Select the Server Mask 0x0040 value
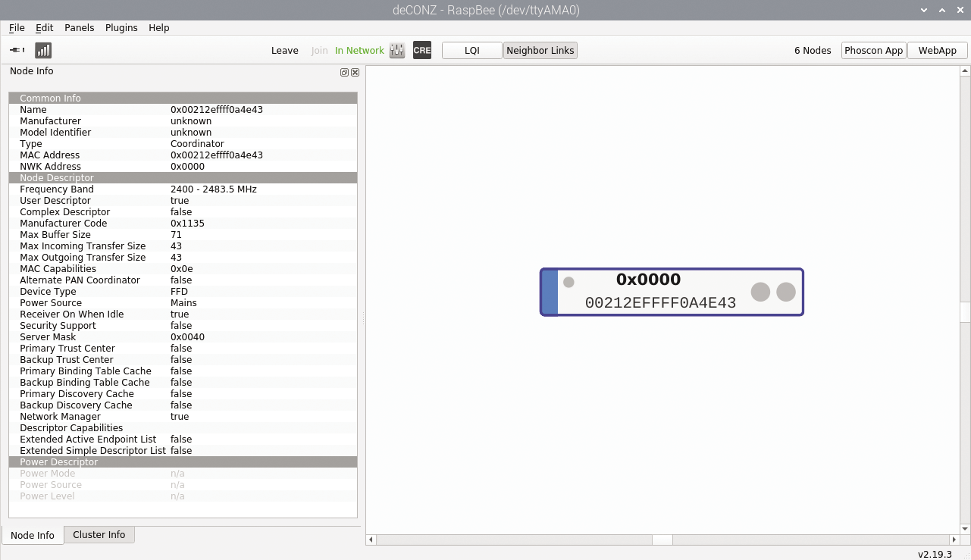Viewport: 971px width, 560px height. 187,337
